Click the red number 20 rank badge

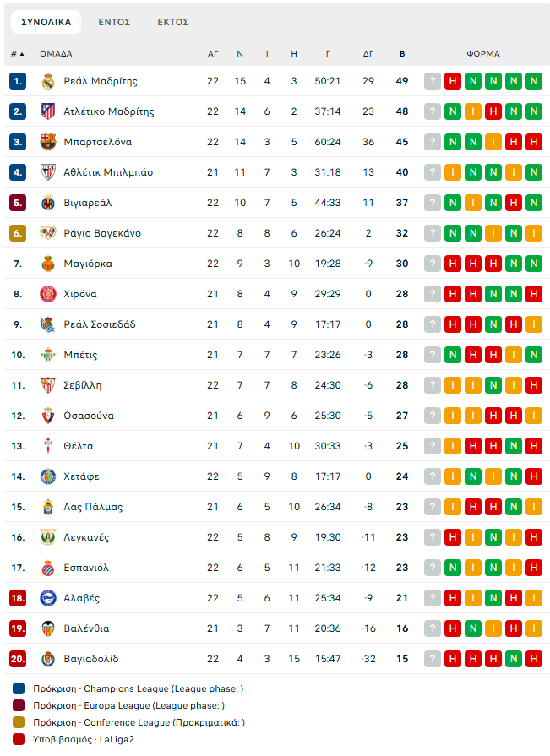19,659
